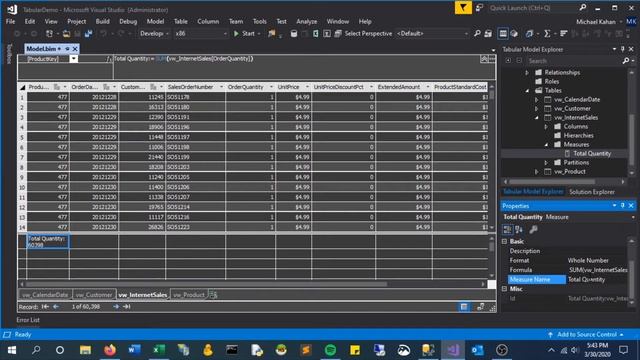Switch to diagram view icon
Image resolution: width=640 pixels, height=360 pixels.
coord(480,307)
